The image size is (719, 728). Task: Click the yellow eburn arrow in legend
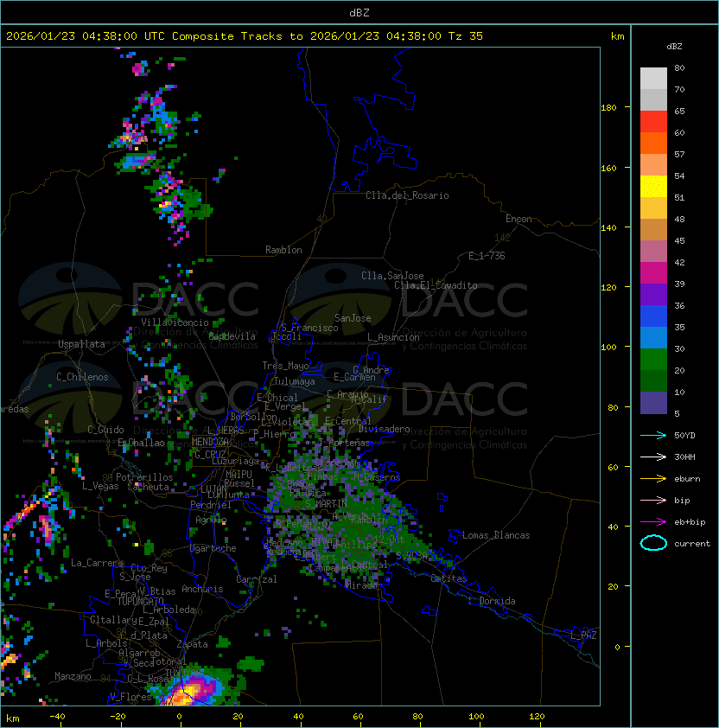[x=653, y=479]
